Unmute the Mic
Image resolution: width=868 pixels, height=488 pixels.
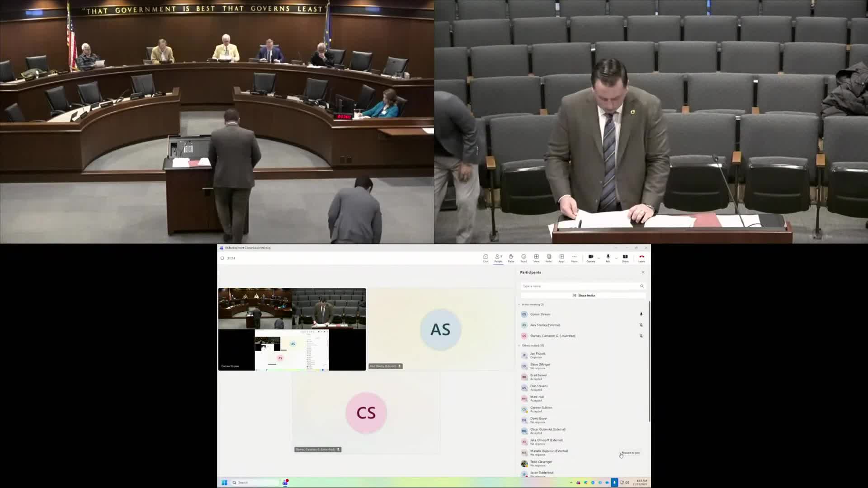coord(608,258)
